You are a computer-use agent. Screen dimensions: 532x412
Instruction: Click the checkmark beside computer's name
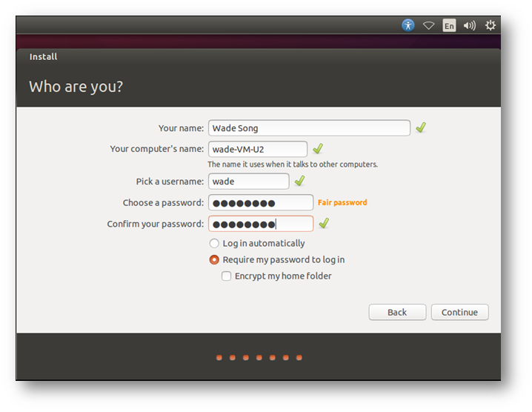click(x=318, y=149)
